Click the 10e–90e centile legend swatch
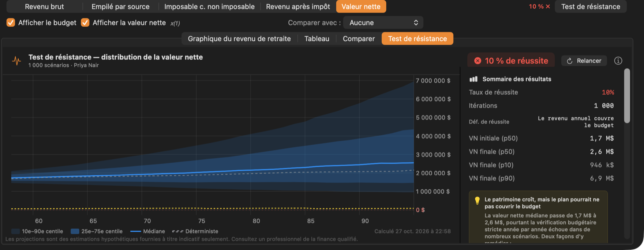Screen dimensions: 644x250 (x=15, y=231)
